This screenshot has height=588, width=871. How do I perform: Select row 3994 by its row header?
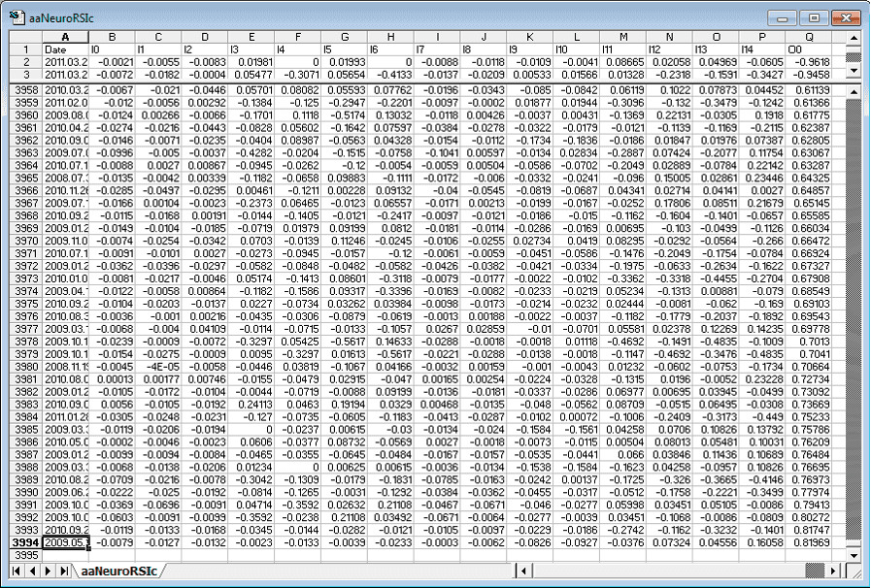tap(22, 544)
